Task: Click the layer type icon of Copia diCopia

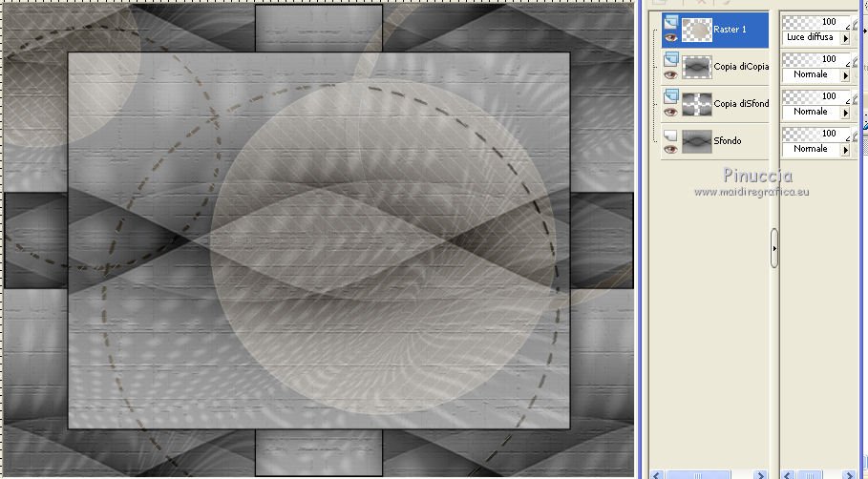Action: (671, 60)
